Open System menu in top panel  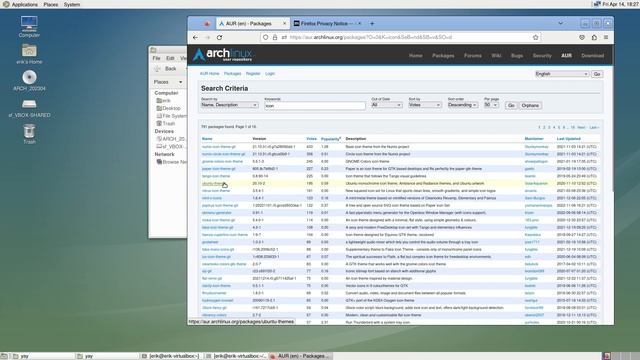pyautogui.click(x=72, y=4)
